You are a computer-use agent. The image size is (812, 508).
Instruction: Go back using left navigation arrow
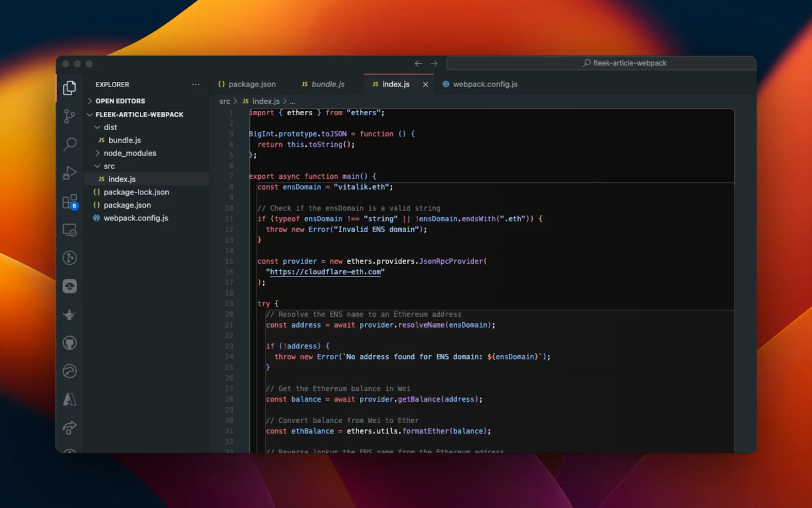pyautogui.click(x=418, y=63)
